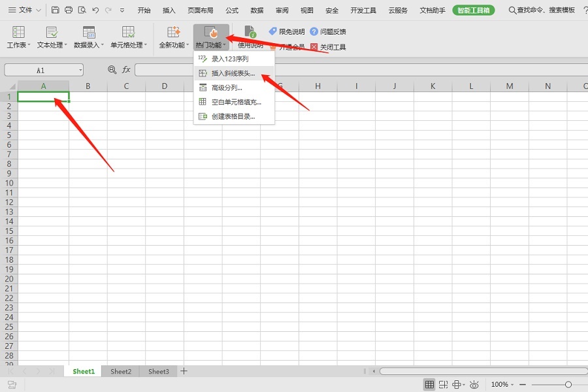Select the 文本处理 text processing tool

click(52, 36)
